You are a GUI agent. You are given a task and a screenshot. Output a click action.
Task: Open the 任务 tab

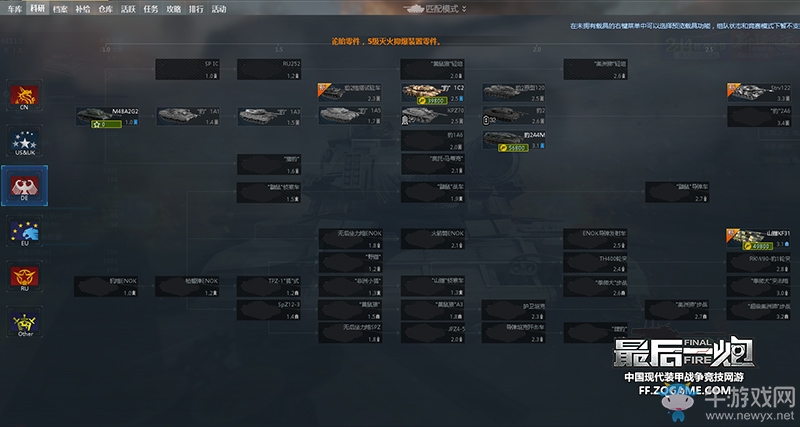pos(151,9)
